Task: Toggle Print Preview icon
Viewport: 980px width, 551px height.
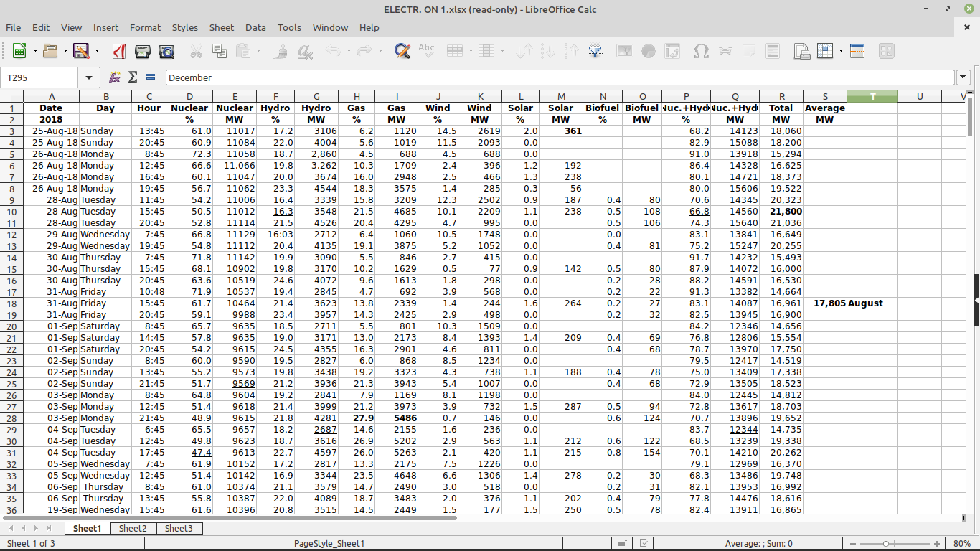Action: pos(166,51)
